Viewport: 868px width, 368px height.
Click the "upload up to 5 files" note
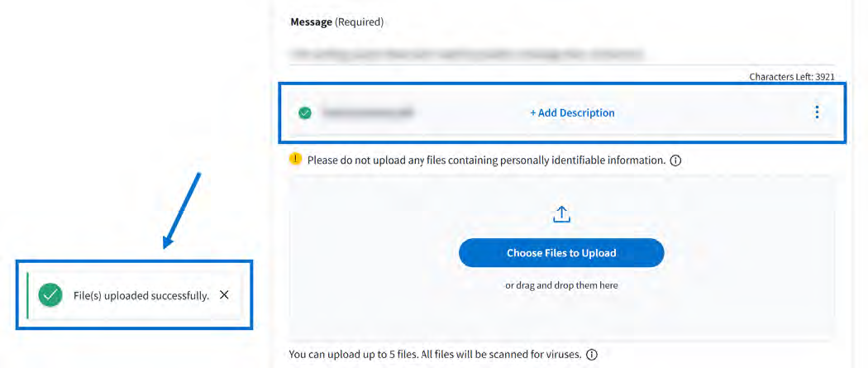pos(436,355)
